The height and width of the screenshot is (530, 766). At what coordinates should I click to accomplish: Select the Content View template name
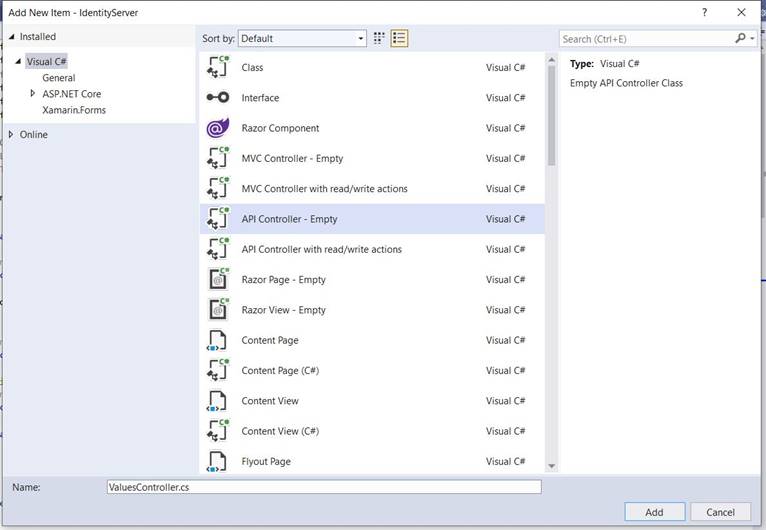[270, 401]
